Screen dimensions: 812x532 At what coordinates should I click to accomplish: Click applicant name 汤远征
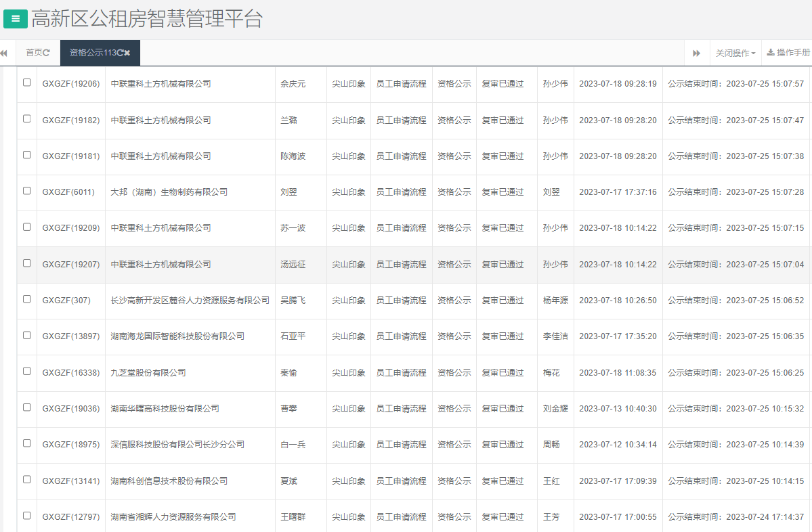click(293, 265)
